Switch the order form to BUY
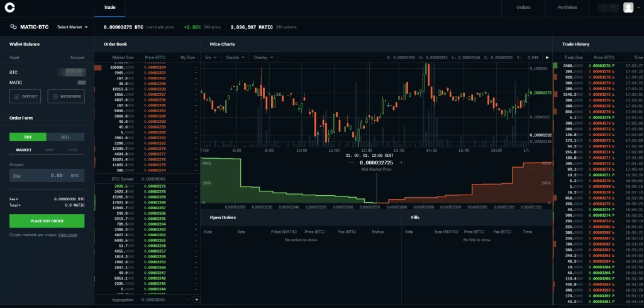Screen dimensions: 644x308 click(x=28, y=137)
